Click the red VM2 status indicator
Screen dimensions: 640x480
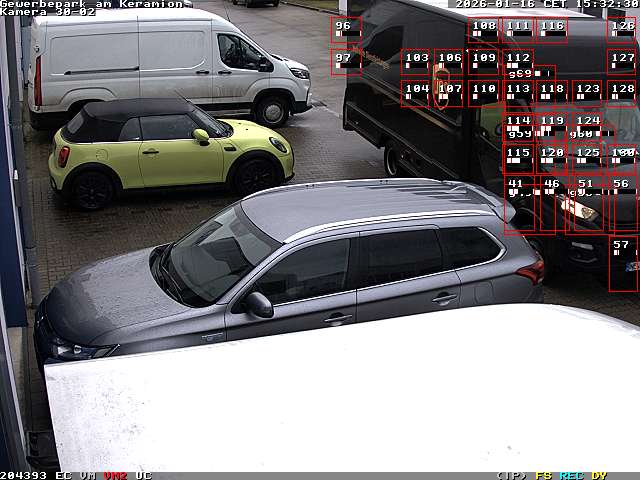tap(115, 475)
